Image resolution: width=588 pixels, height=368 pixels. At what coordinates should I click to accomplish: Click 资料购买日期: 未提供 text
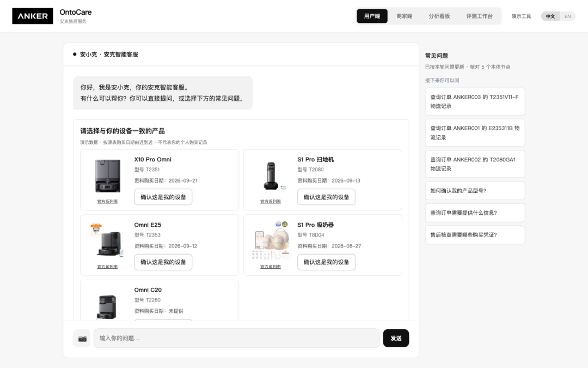click(x=158, y=311)
